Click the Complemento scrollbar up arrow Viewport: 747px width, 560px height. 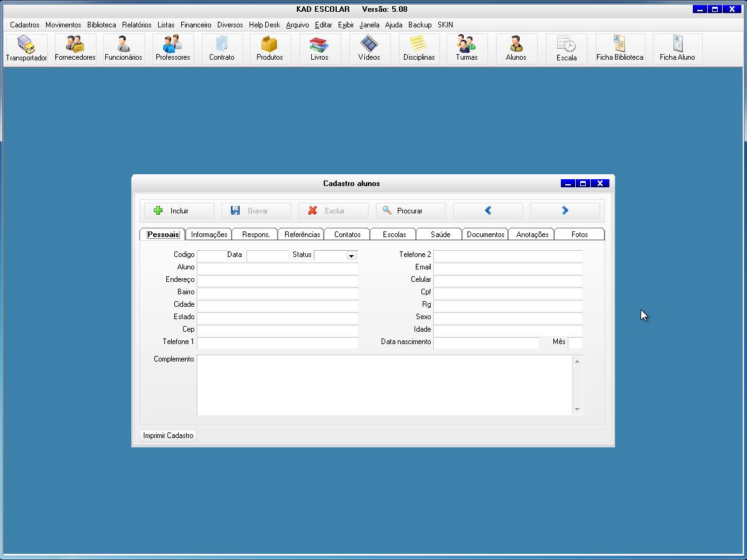click(577, 361)
